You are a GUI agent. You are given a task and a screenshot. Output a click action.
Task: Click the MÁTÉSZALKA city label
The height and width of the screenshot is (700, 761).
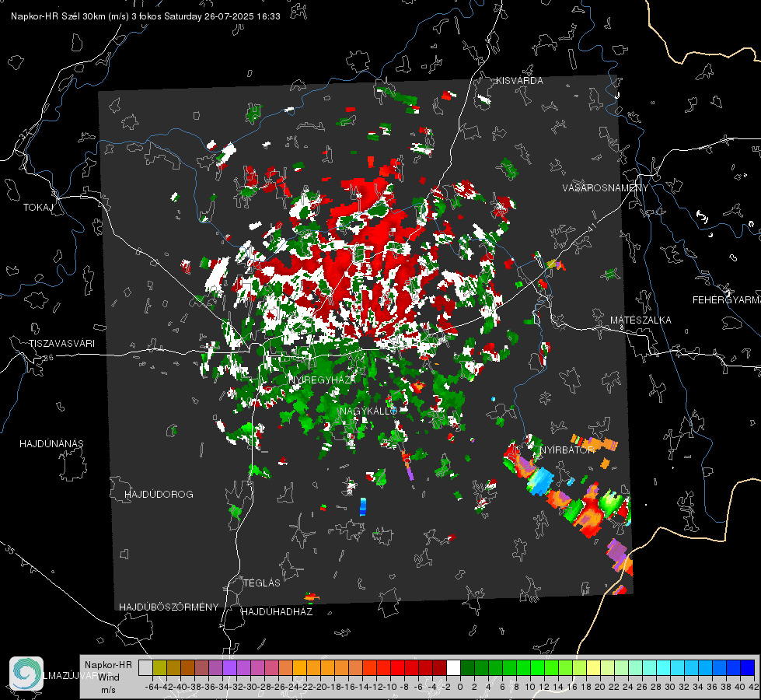click(641, 320)
